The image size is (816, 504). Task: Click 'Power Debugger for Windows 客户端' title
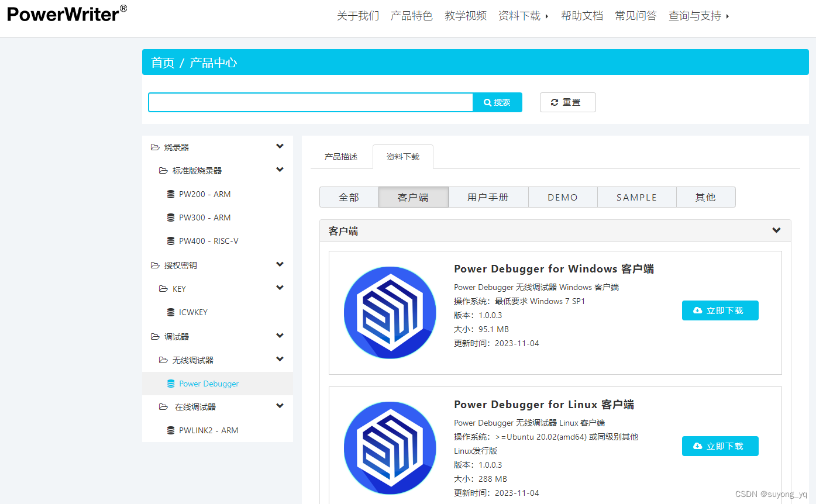tap(554, 269)
